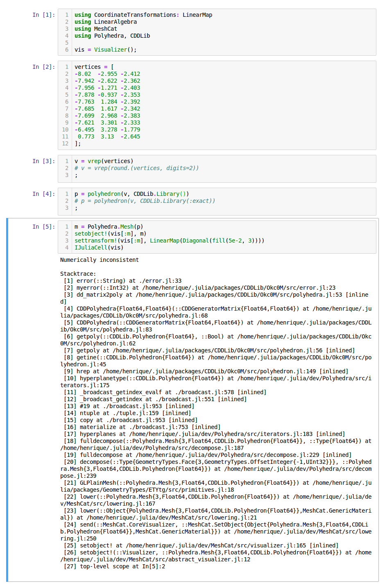
Task: Select the In [3] cell prompt
Action: [x=43, y=161]
